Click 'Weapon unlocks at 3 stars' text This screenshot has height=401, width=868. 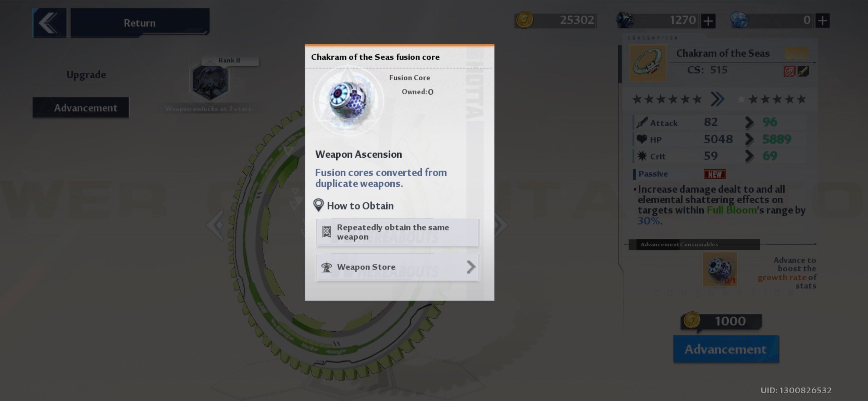209,109
